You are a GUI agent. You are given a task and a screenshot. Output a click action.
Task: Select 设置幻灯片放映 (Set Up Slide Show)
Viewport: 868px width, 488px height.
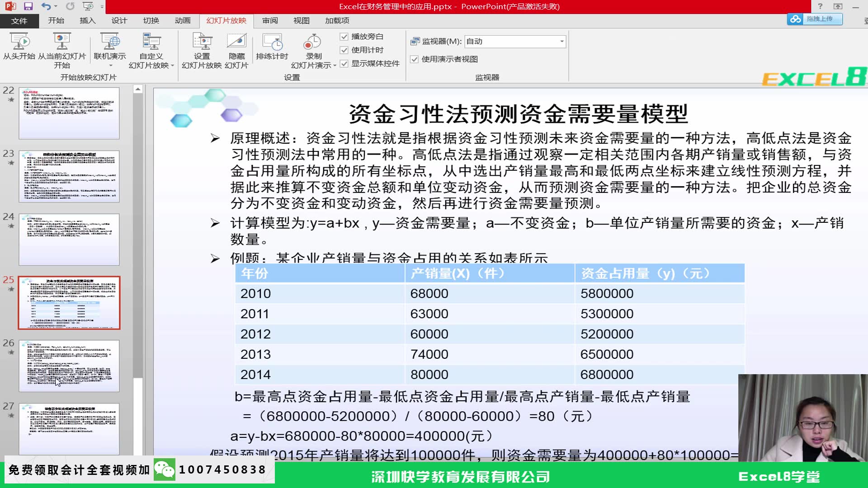pos(202,50)
